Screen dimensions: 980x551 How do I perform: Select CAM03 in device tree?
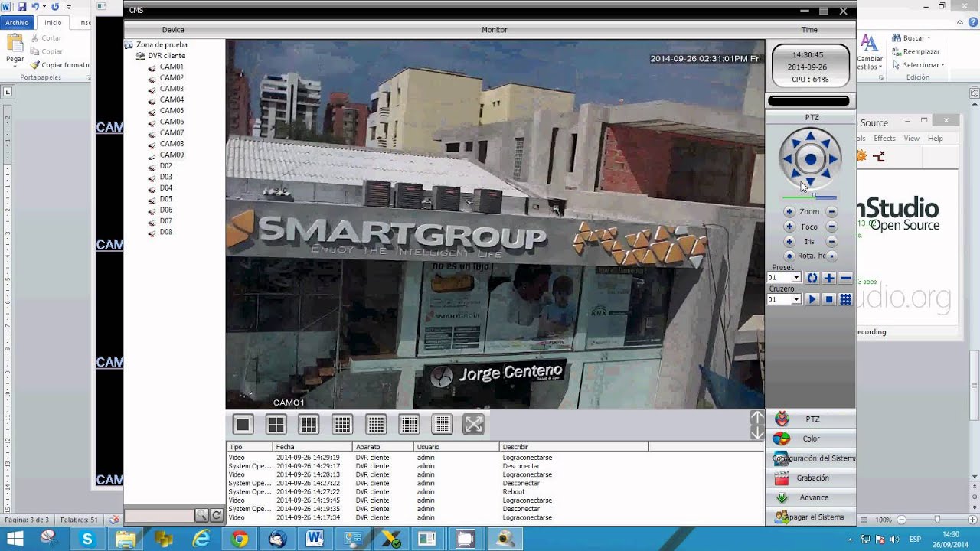(x=171, y=89)
